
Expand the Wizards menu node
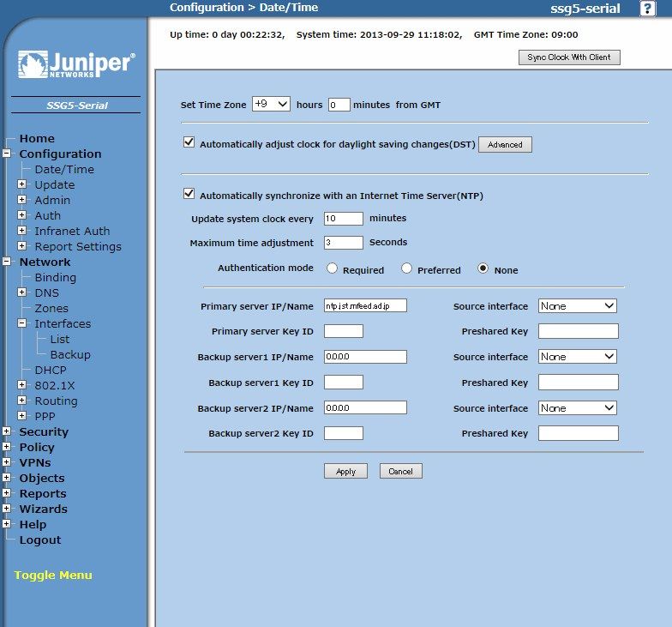7,508
